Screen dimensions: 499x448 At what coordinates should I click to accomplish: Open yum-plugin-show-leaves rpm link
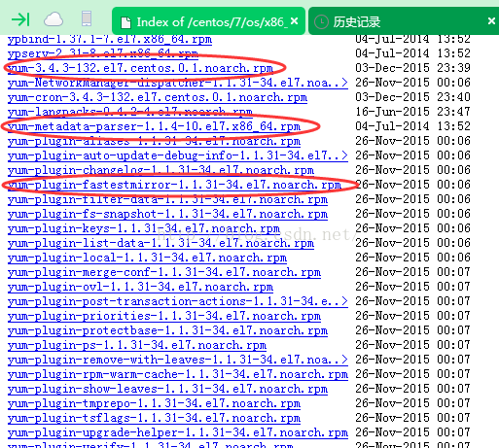pyautogui.click(x=167, y=389)
